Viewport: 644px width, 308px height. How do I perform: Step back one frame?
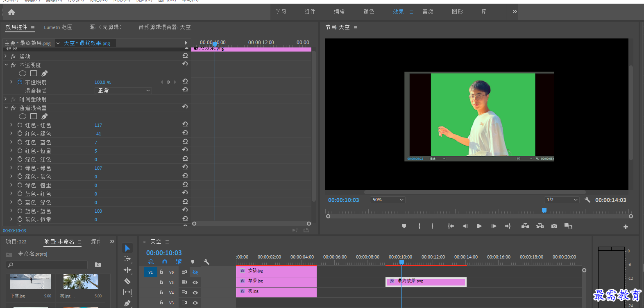pyautogui.click(x=465, y=226)
